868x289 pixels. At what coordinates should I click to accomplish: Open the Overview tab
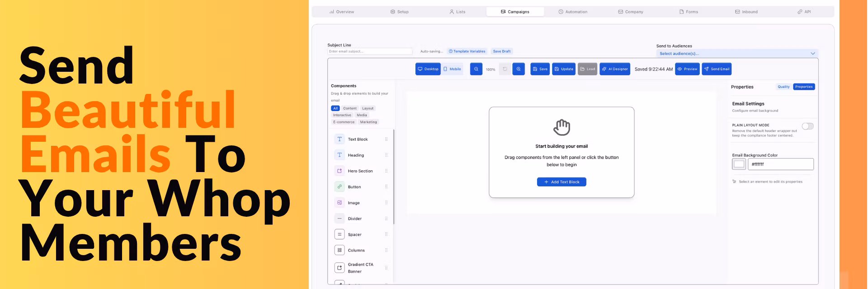click(x=342, y=12)
